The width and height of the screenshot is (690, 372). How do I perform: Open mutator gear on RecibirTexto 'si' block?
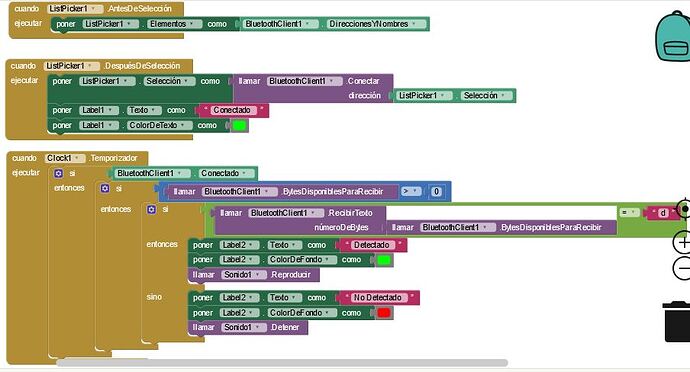(x=151, y=209)
